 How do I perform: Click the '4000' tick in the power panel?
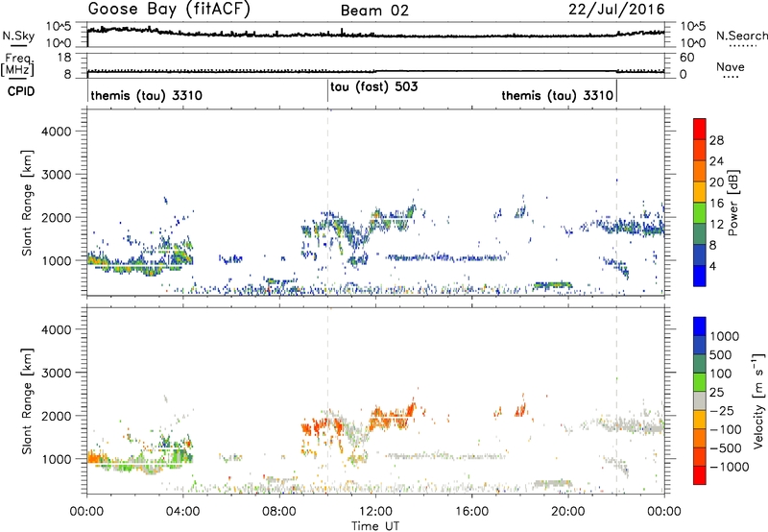point(57,132)
